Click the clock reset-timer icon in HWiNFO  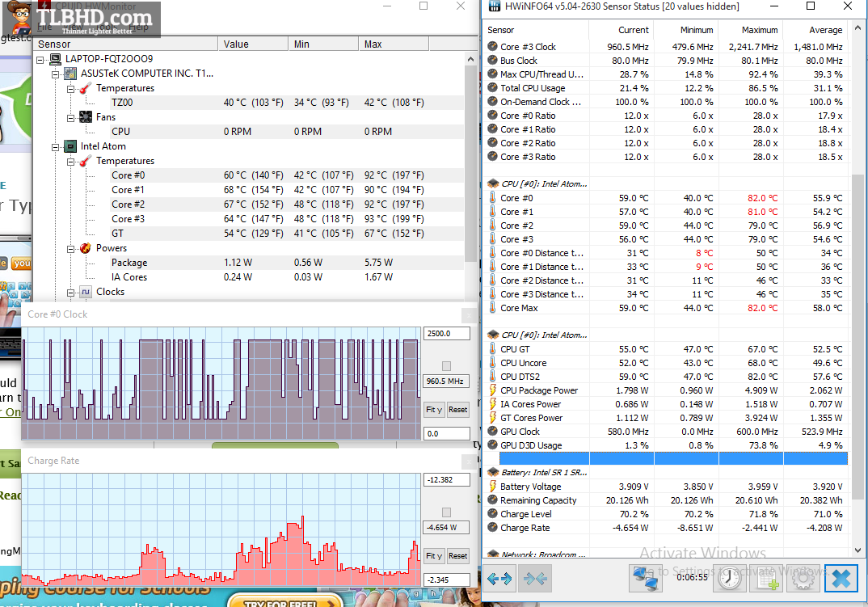click(729, 578)
